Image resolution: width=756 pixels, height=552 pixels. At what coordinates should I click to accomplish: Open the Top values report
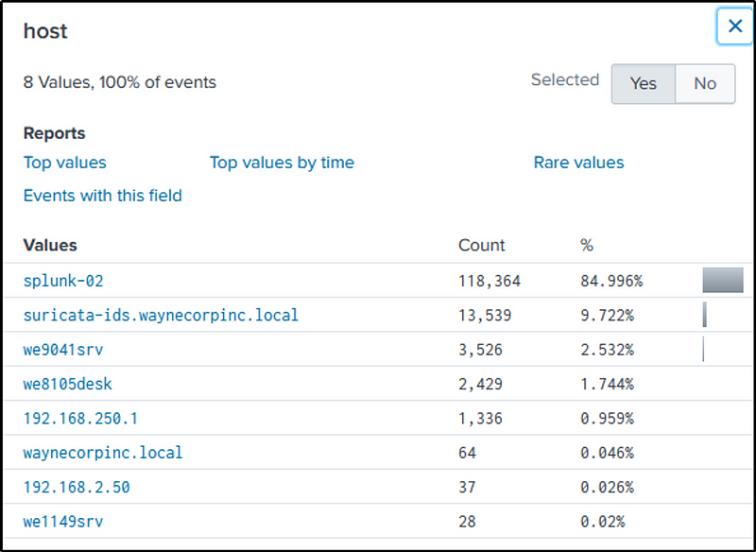coord(65,163)
